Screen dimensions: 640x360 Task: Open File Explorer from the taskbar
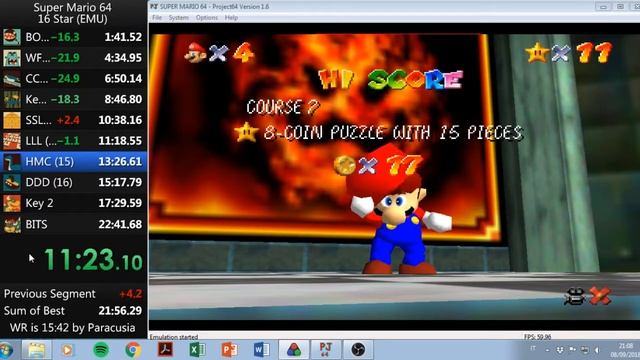pos(37,350)
